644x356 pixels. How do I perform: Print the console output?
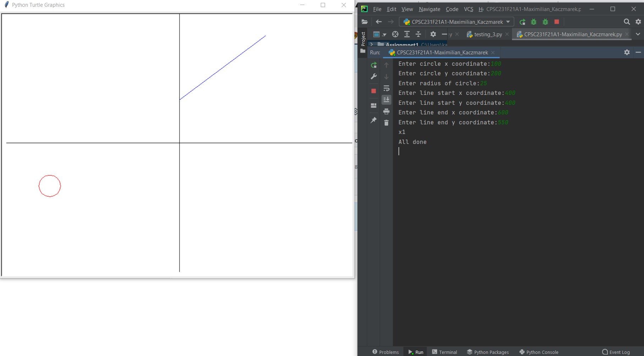[386, 111]
